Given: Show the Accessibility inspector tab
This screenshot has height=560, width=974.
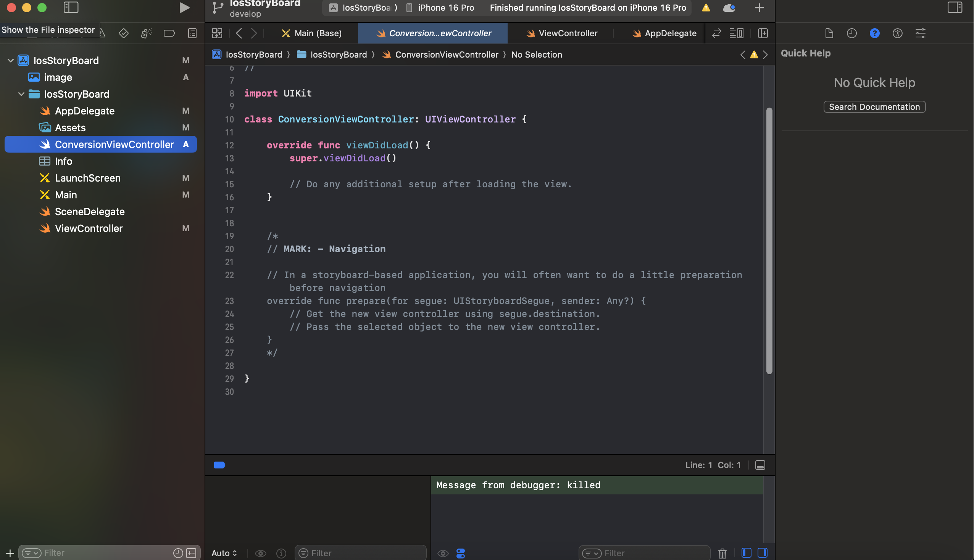Looking at the screenshot, I should point(897,34).
